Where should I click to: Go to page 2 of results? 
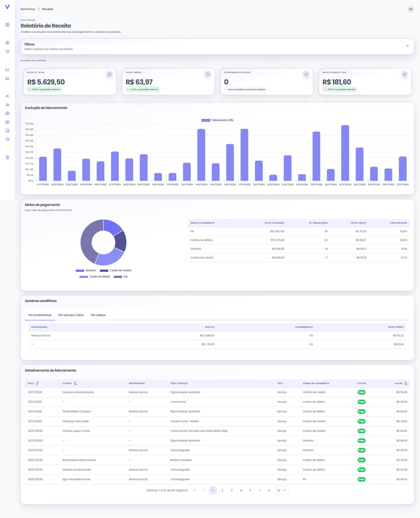222,490
